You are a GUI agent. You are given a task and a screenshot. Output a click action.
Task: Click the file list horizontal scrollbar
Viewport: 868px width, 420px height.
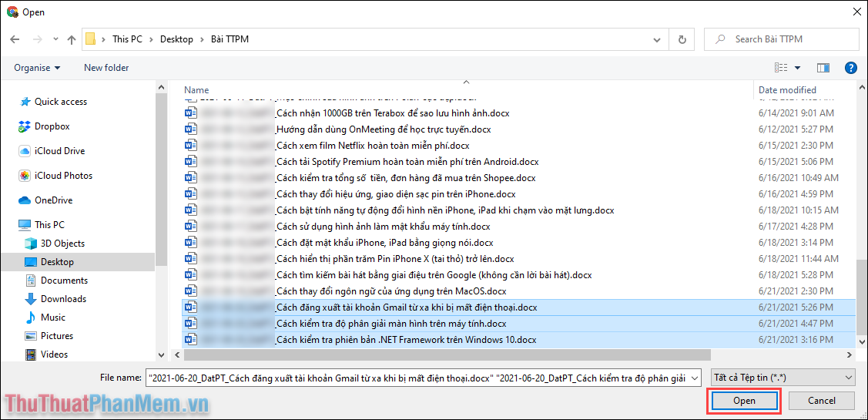(447, 354)
